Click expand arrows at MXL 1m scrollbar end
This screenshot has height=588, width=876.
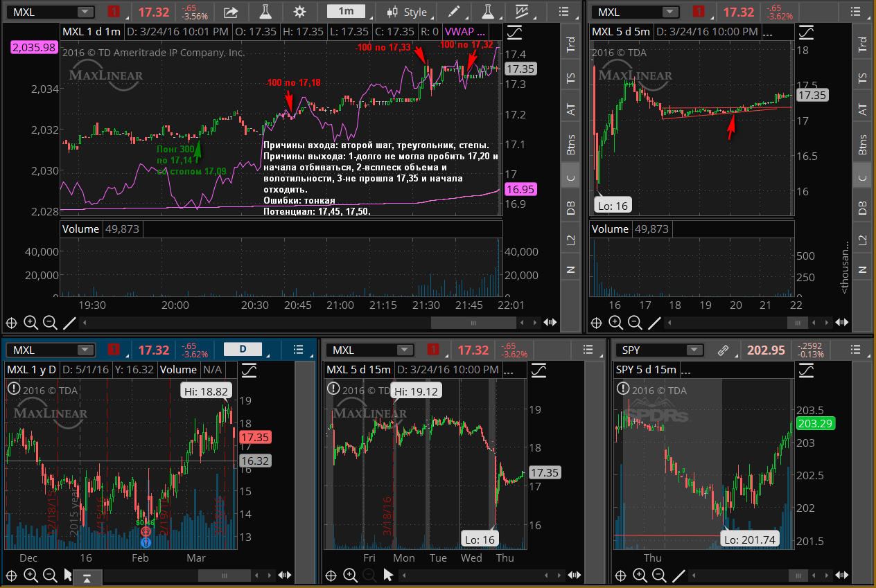[x=550, y=322]
